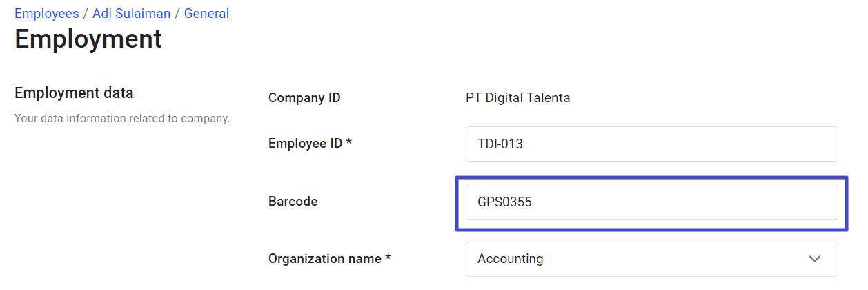Click the Employment page heading

click(88, 39)
